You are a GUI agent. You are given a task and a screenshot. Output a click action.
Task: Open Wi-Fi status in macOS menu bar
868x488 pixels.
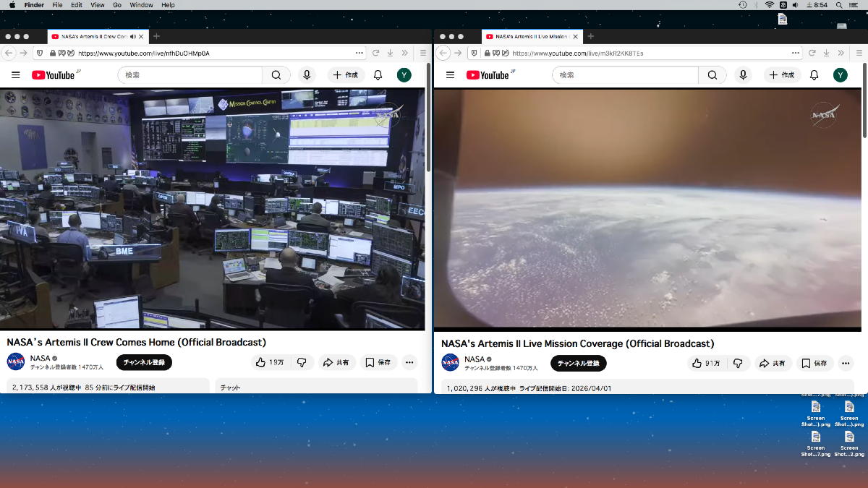pos(769,5)
